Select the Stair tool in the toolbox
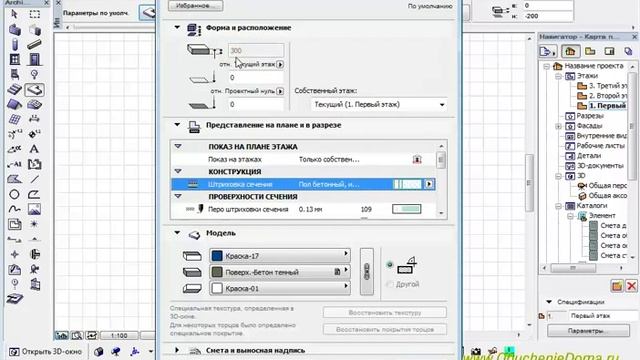The height and width of the screenshot is (360, 640). pyautogui.click(x=14, y=89)
